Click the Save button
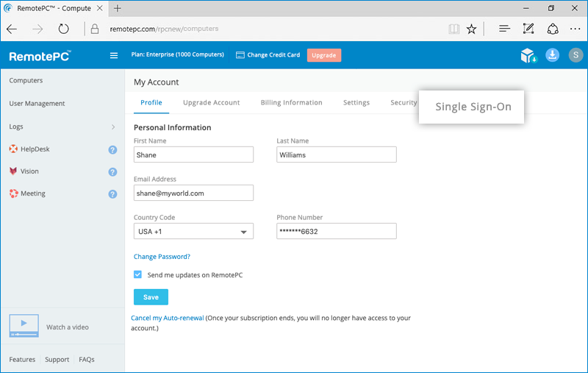 point(151,297)
